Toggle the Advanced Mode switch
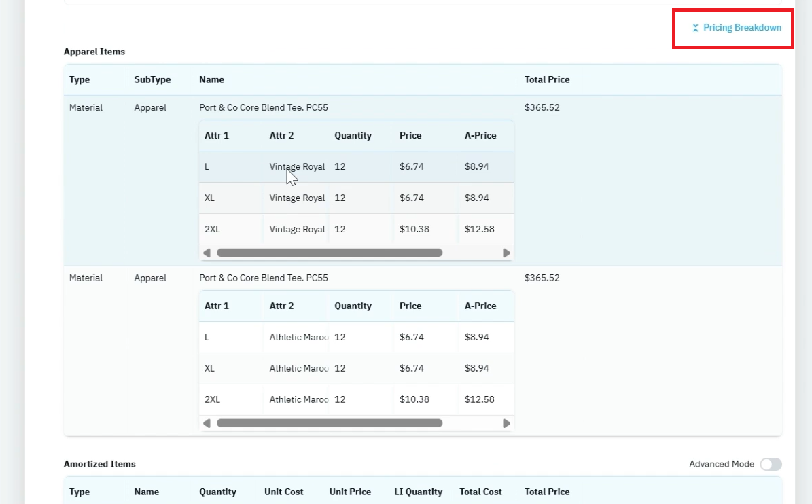 click(771, 464)
